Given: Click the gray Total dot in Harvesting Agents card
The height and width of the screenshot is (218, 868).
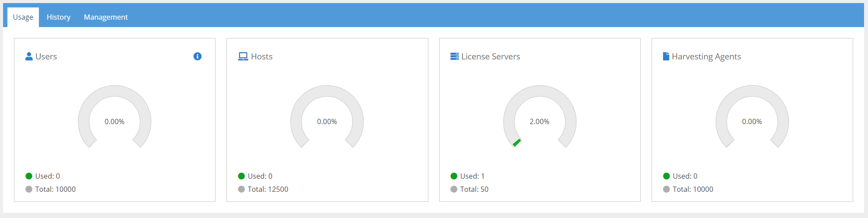Looking at the screenshot, I should pos(667,189).
